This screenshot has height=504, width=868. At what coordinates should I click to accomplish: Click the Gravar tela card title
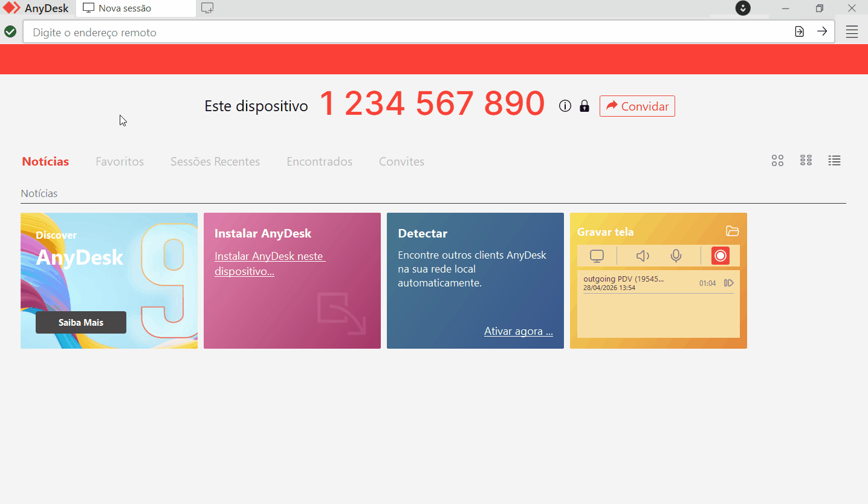coord(605,231)
